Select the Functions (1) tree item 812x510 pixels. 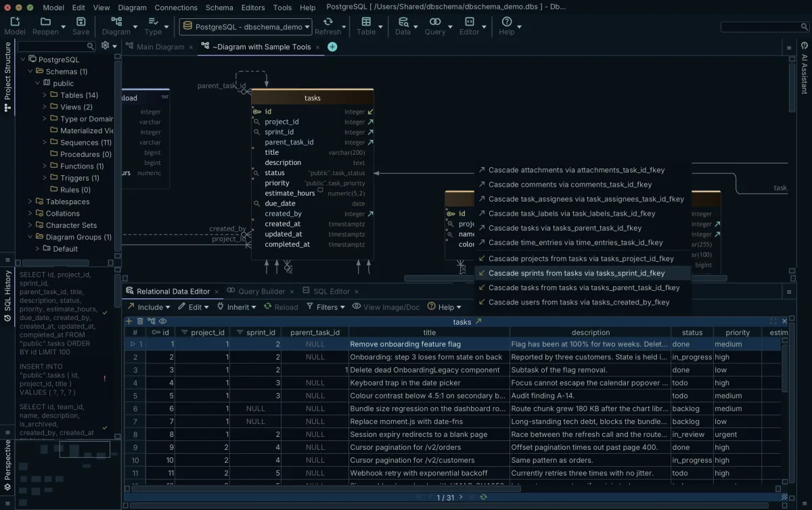[x=81, y=166]
